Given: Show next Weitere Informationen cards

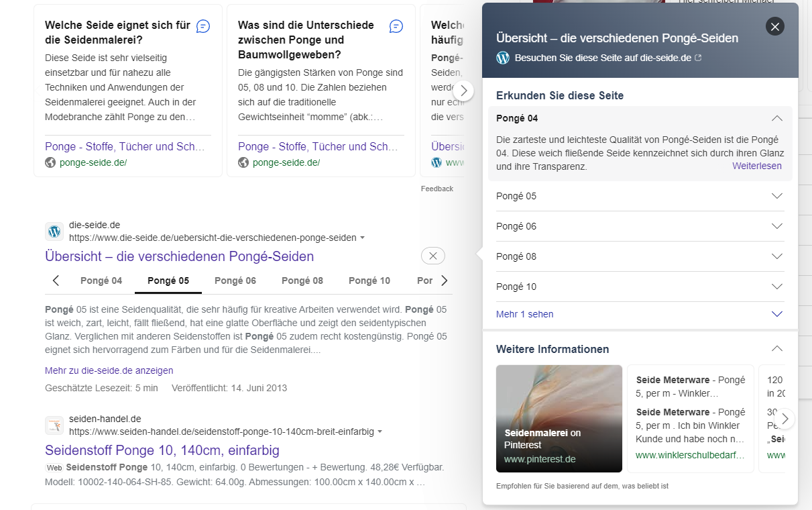Looking at the screenshot, I should (785, 419).
